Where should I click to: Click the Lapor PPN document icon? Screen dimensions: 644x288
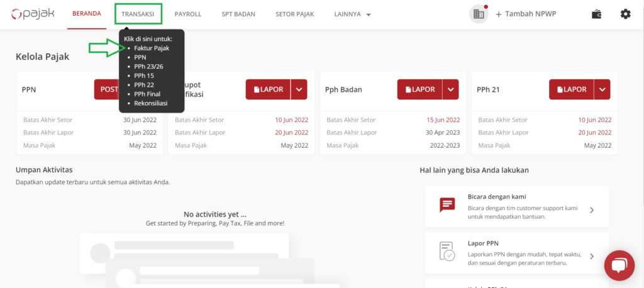point(447,251)
